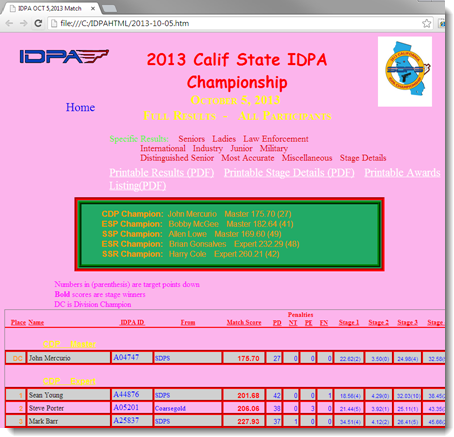Image resolution: width=454 pixels, height=437 pixels.
Task: Click the IDPA logo image
Action: click(x=64, y=56)
